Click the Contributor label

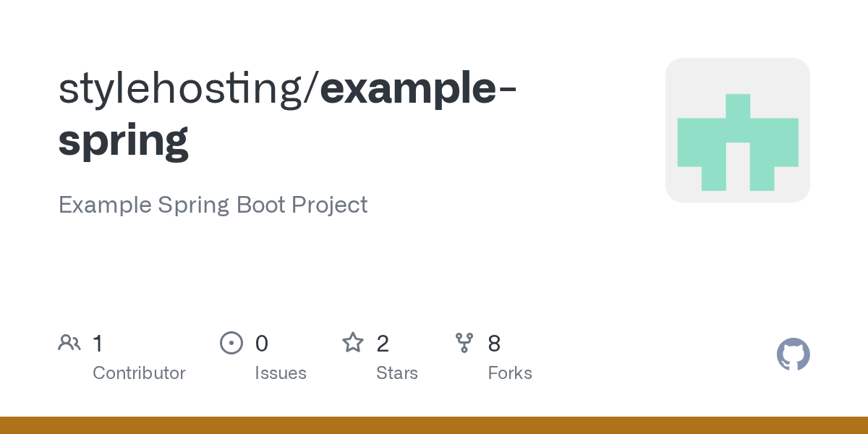(x=139, y=373)
